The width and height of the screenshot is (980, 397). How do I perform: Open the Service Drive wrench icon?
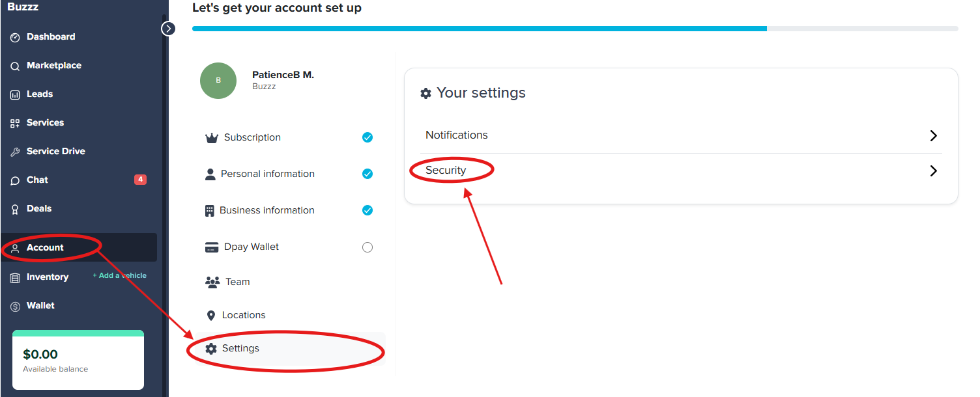click(14, 151)
